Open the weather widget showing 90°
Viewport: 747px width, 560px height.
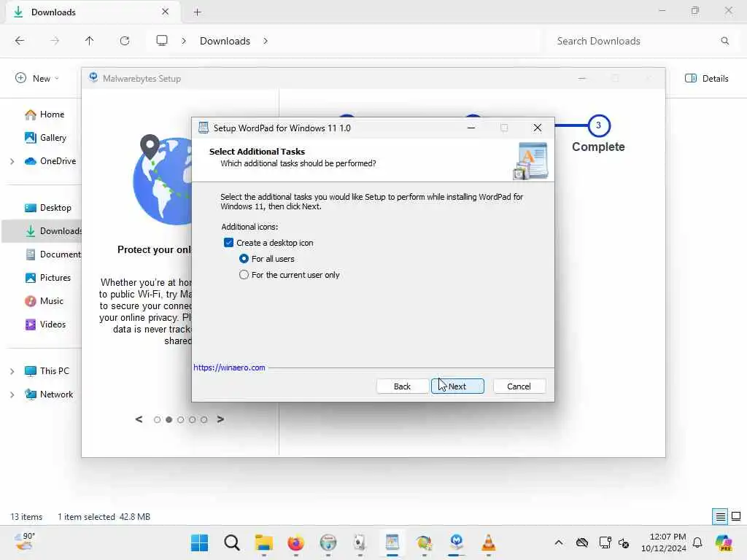point(25,542)
